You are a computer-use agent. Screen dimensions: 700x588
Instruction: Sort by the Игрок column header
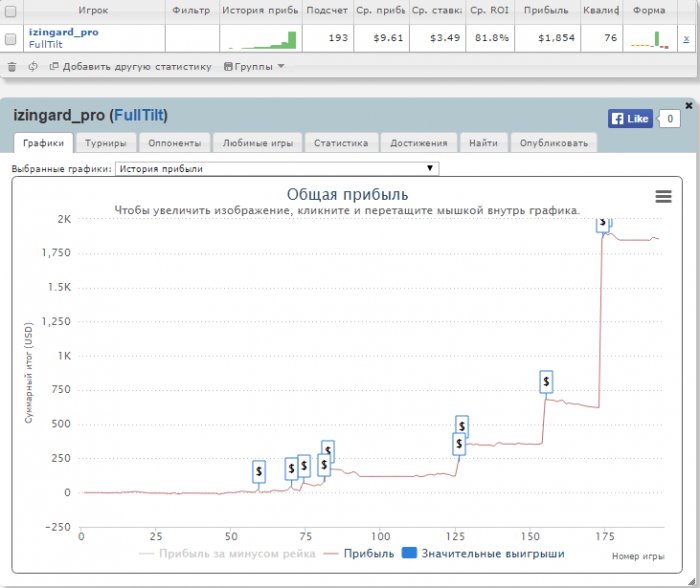point(93,11)
